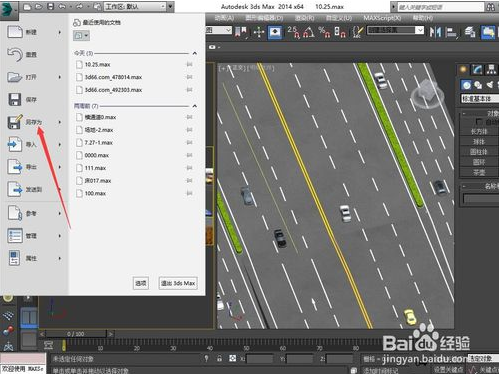Image resolution: width=499 pixels, height=374 pixels.
Task: Pin 7.27-1.max in recent documents
Action: pyautogui.click(x=189, y=142)
